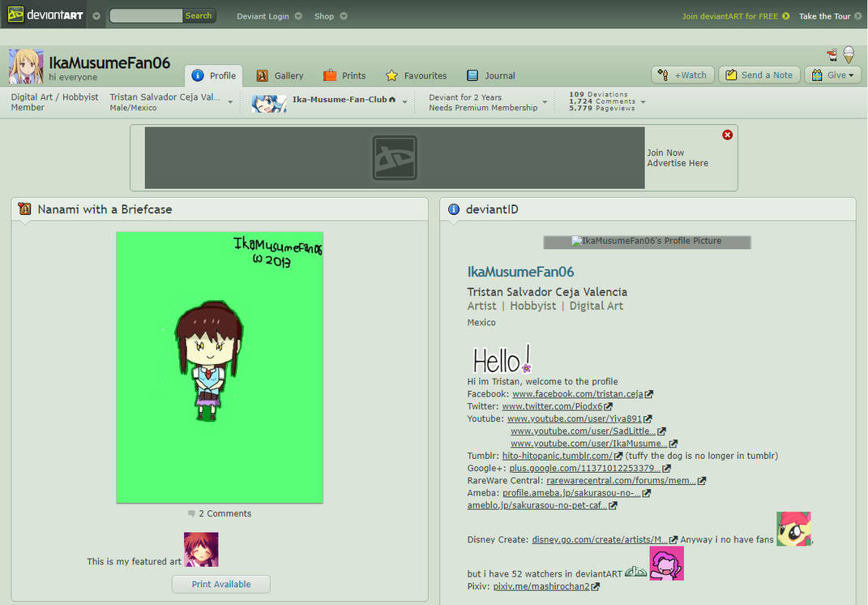
Task: Click the deviantART logo
Action: coord(45,15)
